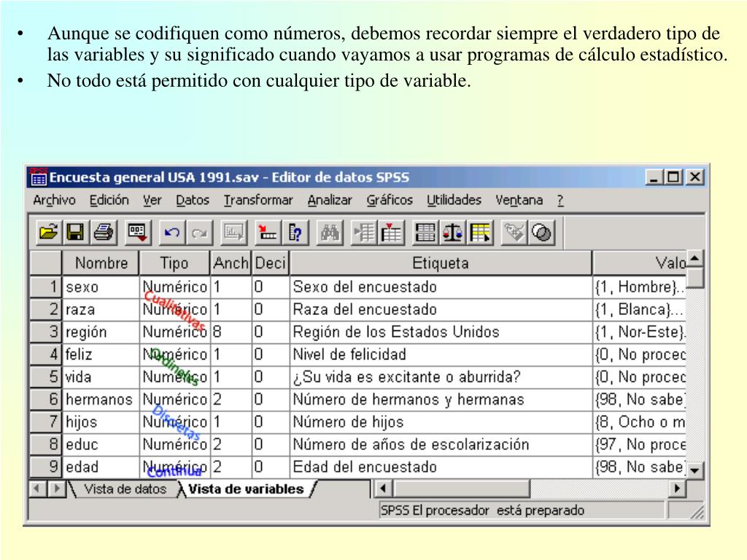Click the Go to Chart icon
Viewport: 747px width, 560px height.
234,233
